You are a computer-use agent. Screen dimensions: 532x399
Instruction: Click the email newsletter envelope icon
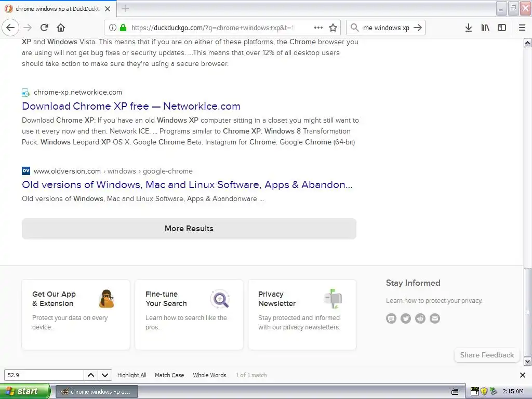point(435,318)
